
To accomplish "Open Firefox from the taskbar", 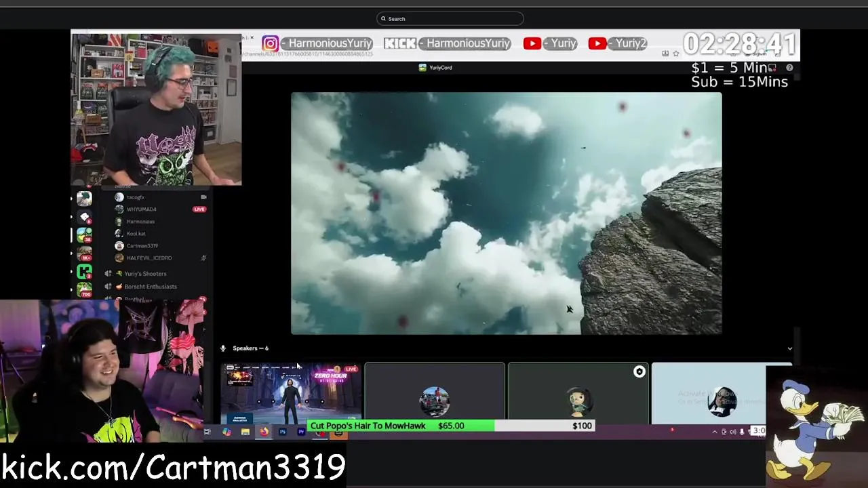I will pyautogui.click(x=264, y=432).
